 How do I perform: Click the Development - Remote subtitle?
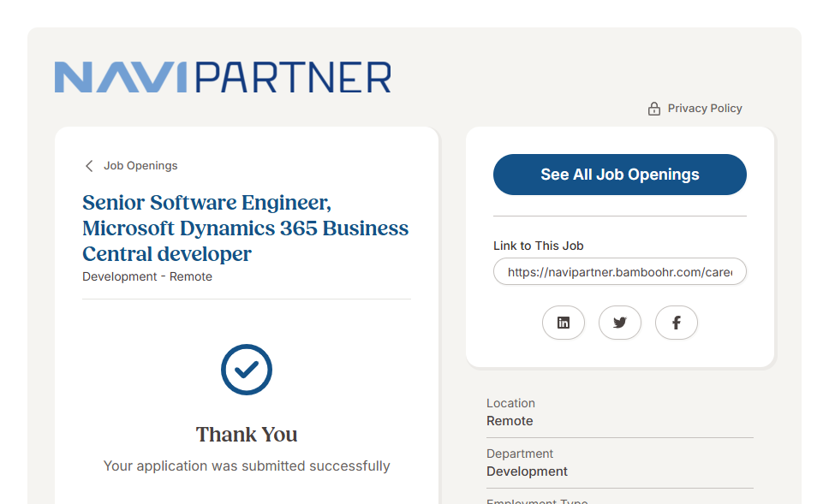[x=147, y=277]
